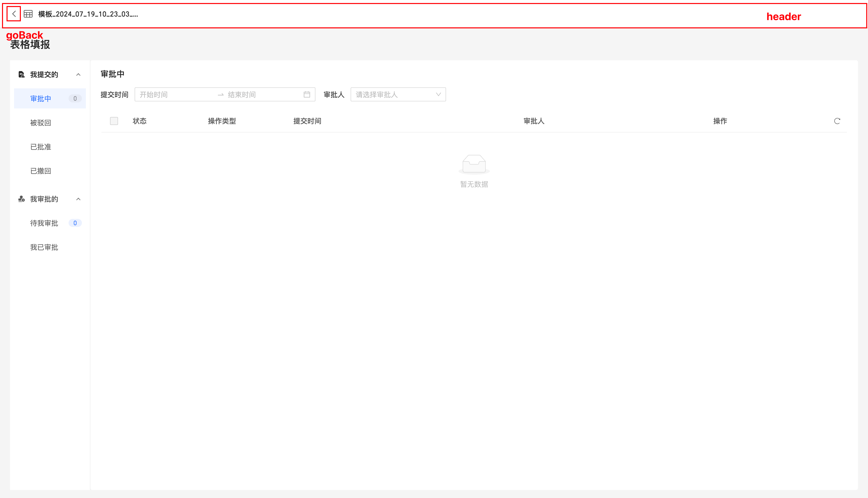
Task: Refresh the table with the reload icon
Action: tap(837, 121)
